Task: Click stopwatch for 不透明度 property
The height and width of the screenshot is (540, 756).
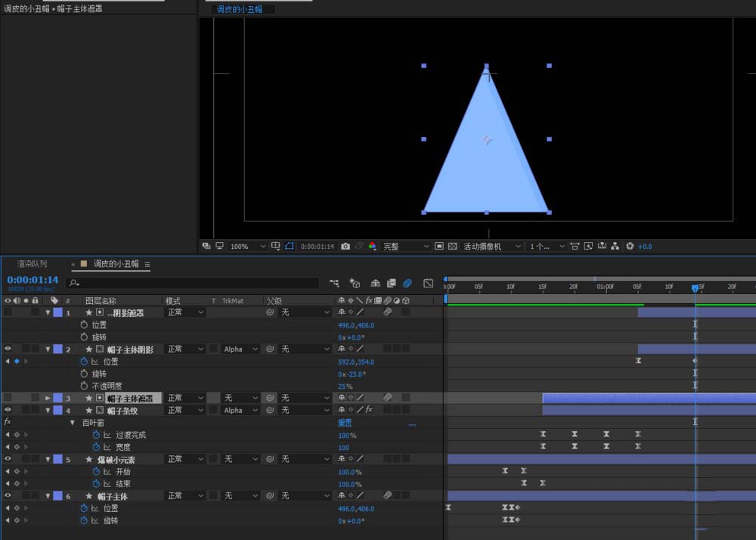Action: coord(84,386)
